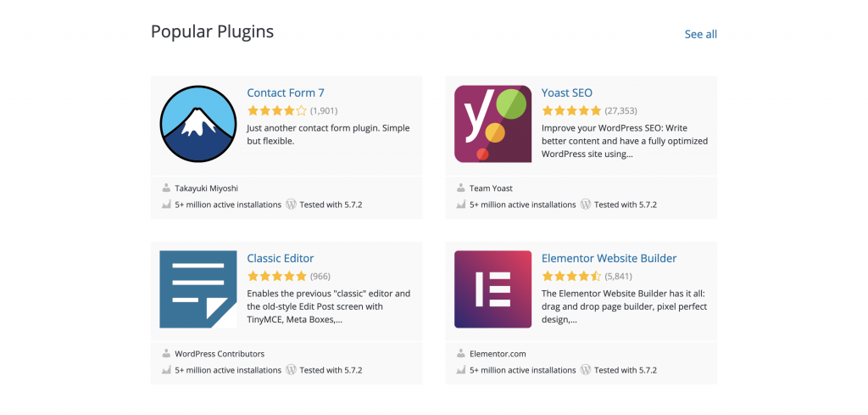Click the Contact Form 7 star rating
The image size is (868, 415).
tap(276, 110)
